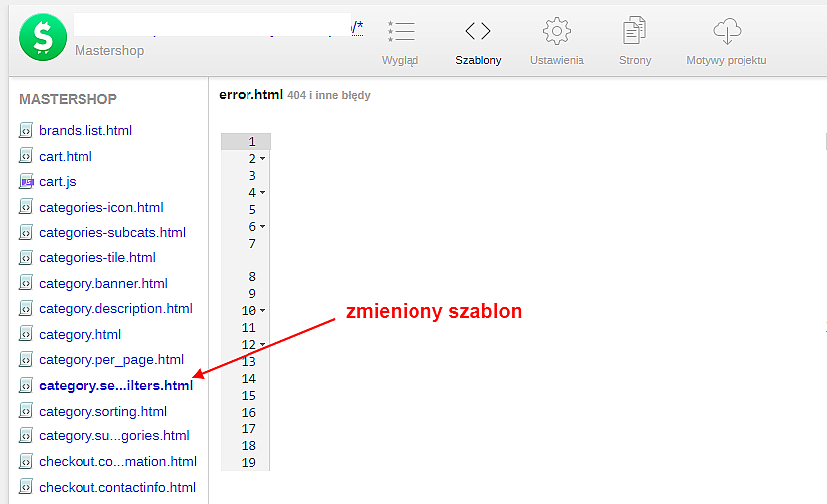
Task: Click the file icon beside category.description.html
Action: point(25,308)
